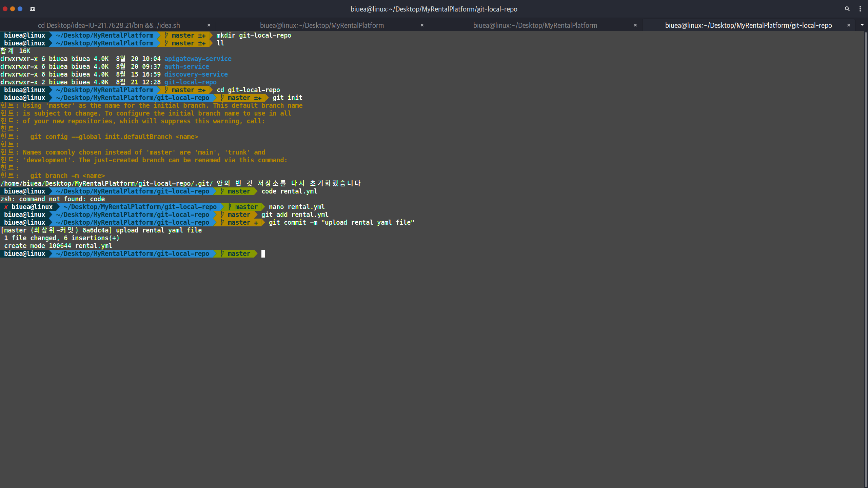Open the tab list dropdown arrow at far right
The image size is (868, 488).
coord(862,25)
